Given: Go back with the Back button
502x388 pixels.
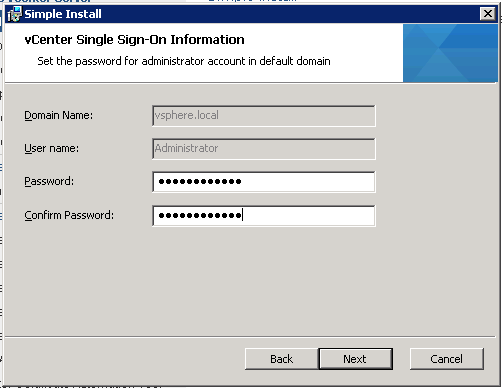Looking at the screenshot, I should click(x=282, y=359).
